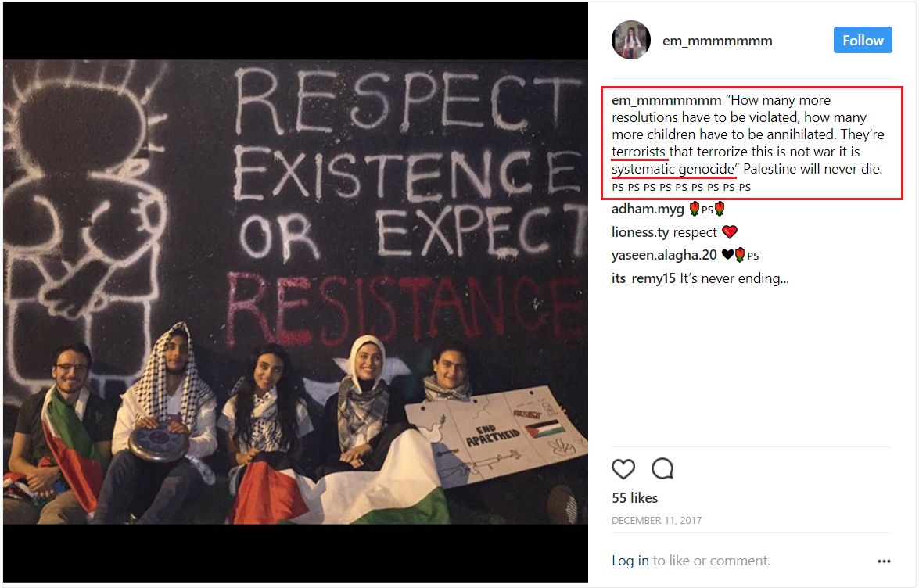Image resolution: width=919 pixels, height=588 pixels.
Task: Log in to like or comment
Action: (630, 561)
